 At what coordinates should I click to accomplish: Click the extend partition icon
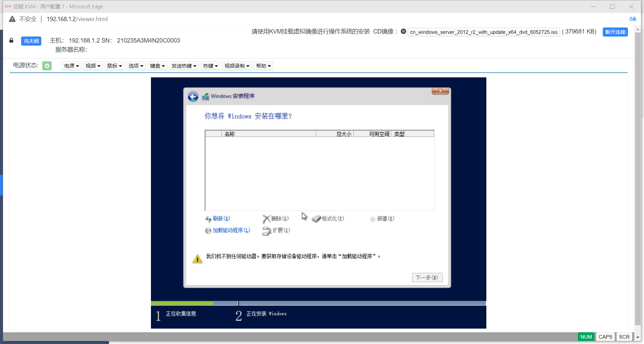267,231
